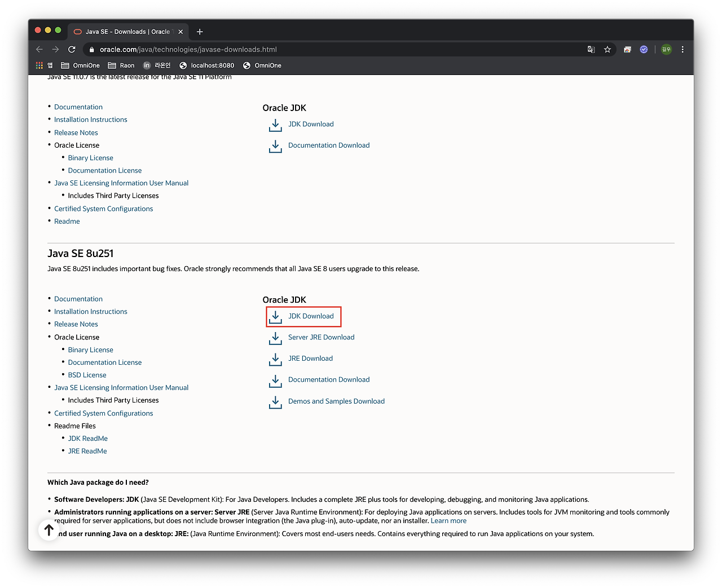This screenshot has height=588, width=722.
Task: Click the Server JRE Download link
Action: tap(321, 337)
